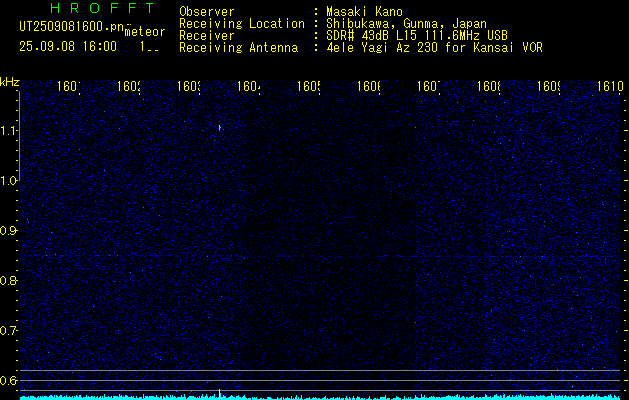Click the 0.7 kHz frequency axis label
This screenshot has height=400, width=629.
(x=8, y=331)
